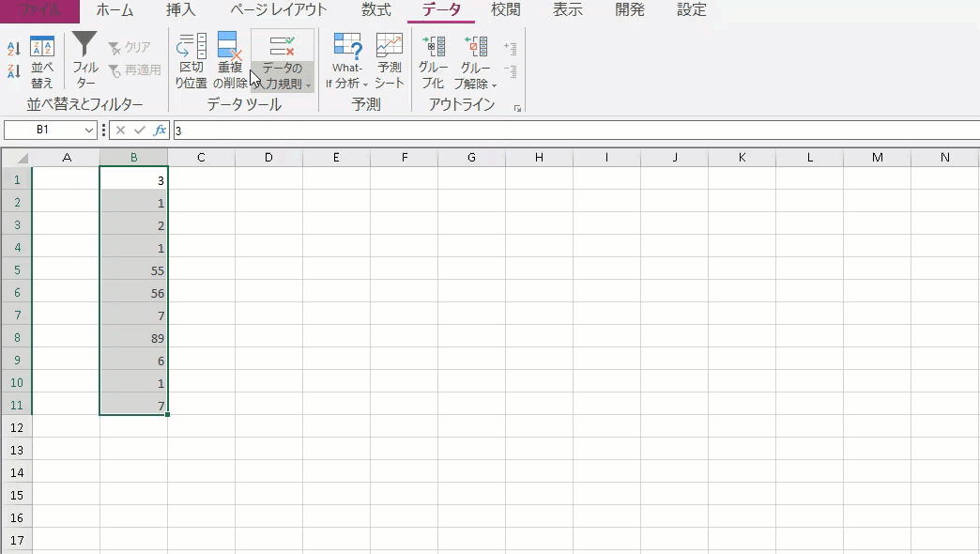This screenshot has width=980, height=554.
Task: Expand the Name Box dropdown arrow
Action: tap(89, 131)
